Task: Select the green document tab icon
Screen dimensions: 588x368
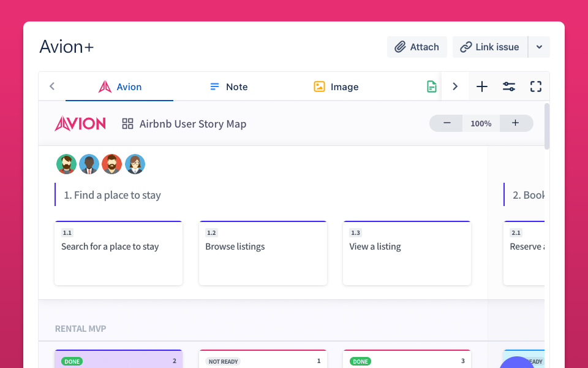Action: (x=432, y=86)
